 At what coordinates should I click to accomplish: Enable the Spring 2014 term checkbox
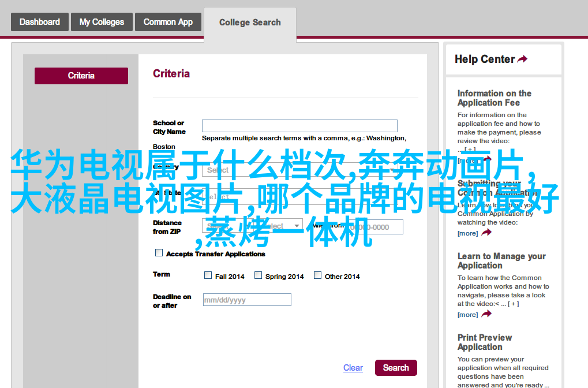click(x=258, y=275)
